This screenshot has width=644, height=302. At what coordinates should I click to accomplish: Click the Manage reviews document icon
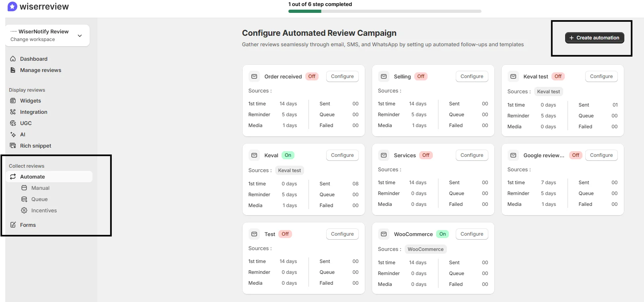(13, 70)
